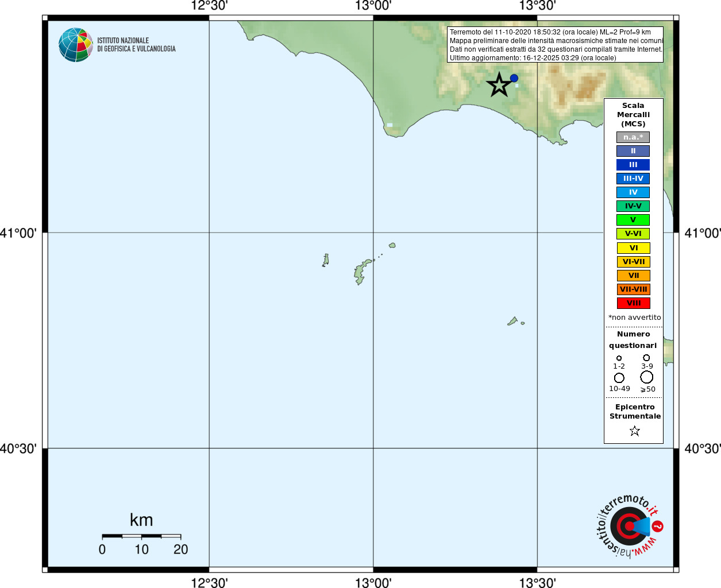Click the legend circle for 10-49 questionnaires
This screenshot has height=588, width=721.
(619, 378)
